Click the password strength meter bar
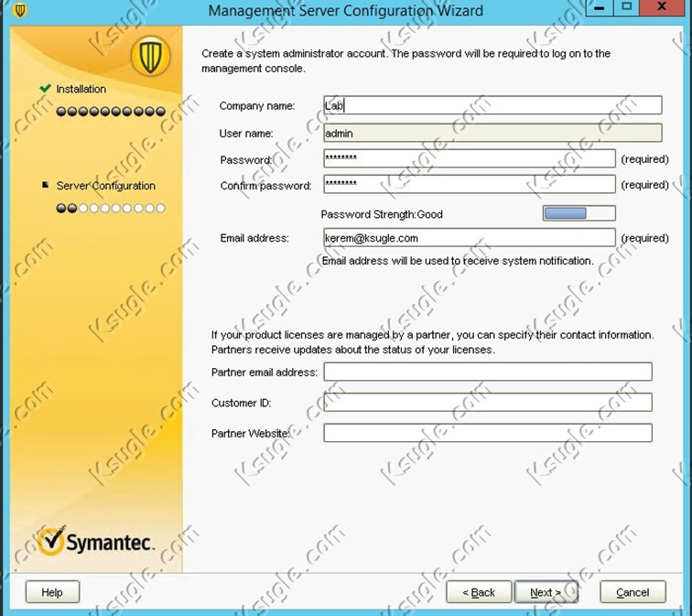The width and height of the screenshot is (692, 616). 579,213
